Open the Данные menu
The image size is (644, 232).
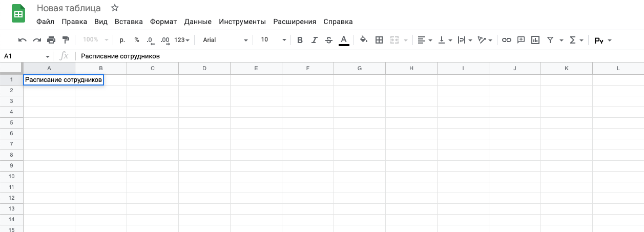click(198, 22)
